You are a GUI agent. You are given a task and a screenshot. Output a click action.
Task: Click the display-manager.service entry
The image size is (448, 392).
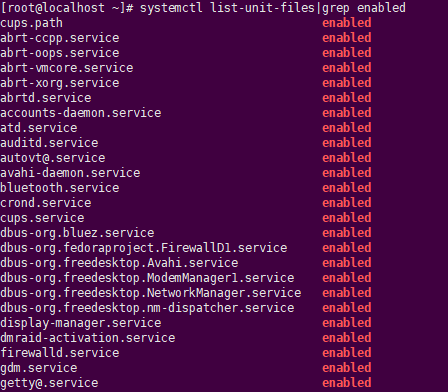[x=81, y=323]
